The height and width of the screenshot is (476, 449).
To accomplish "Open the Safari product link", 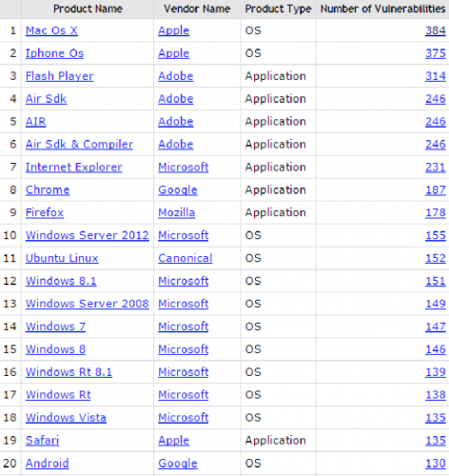I will coord(43,441).
